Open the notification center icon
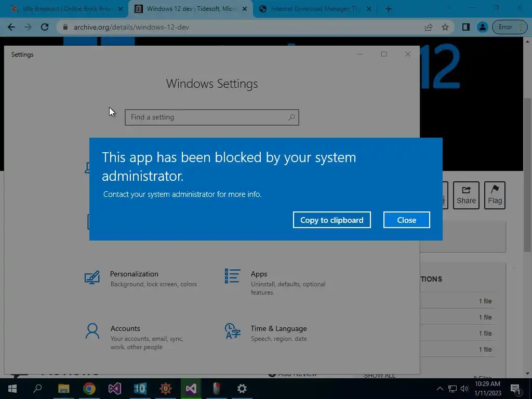This screenshot has width=532, height=399. click(x=515, y=389)
